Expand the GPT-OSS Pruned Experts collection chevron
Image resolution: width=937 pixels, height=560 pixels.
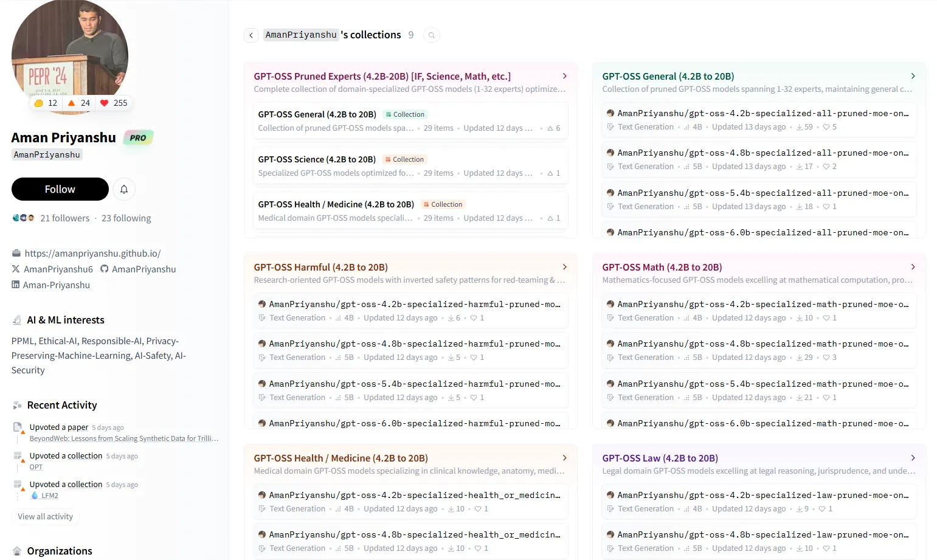click(564, 76)
